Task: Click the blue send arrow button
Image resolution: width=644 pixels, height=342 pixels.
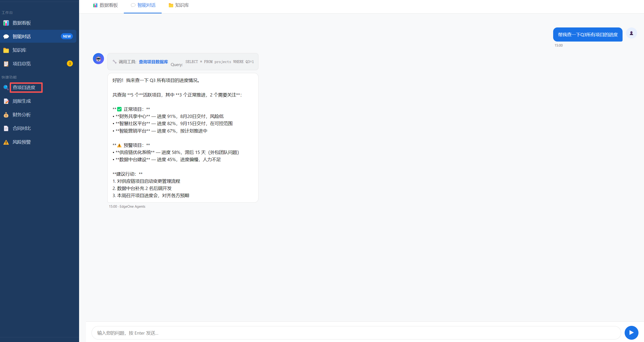Action: (x=631, y=333)
